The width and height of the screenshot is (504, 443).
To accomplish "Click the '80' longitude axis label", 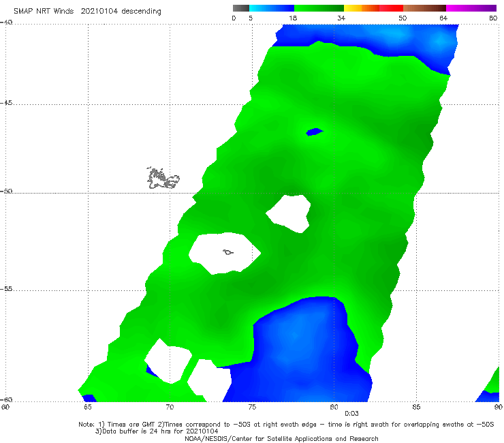I will (x=334, y=408).
